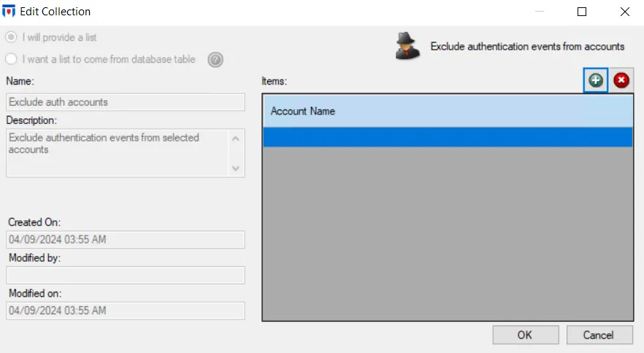Click the Account Name column header
Image resolution: width=644 pixels, height=353 pixels.
click(x=448, y=112)
